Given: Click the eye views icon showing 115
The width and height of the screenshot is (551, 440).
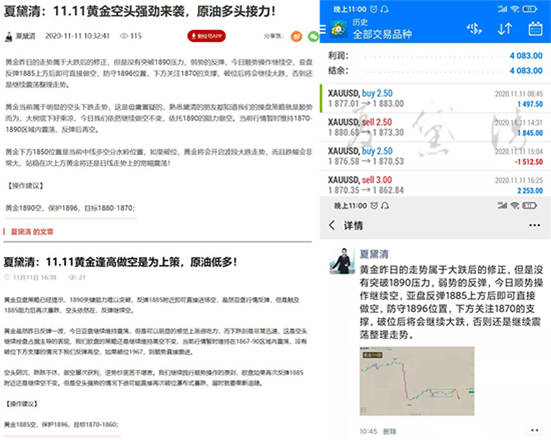Looking at the screenshot, I should coord(124,36).
